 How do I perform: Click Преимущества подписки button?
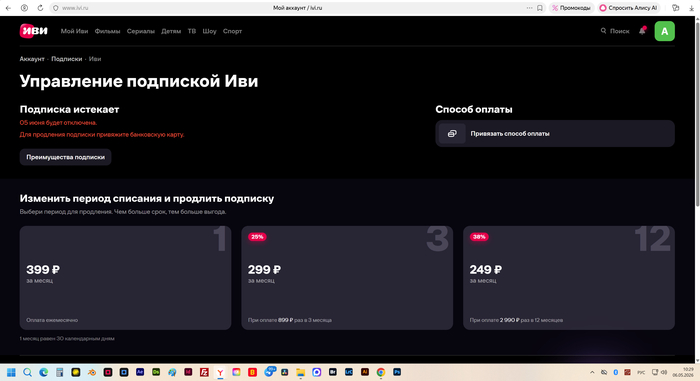(x=65, y=157)
